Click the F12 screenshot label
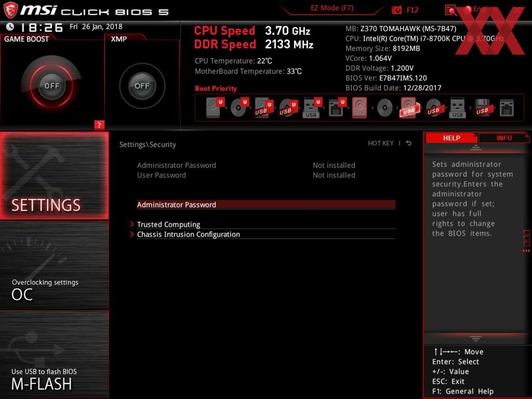 click(412, 10)
